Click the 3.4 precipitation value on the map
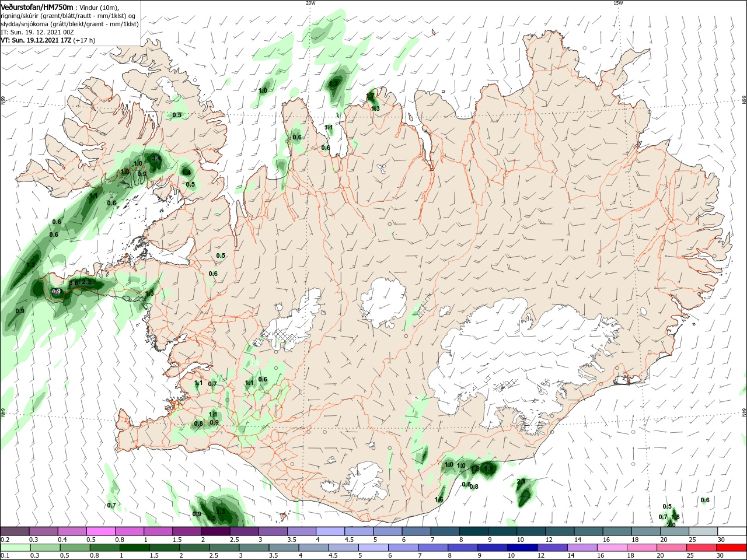The height and width of the screenshot is (560, 747). 156,158
